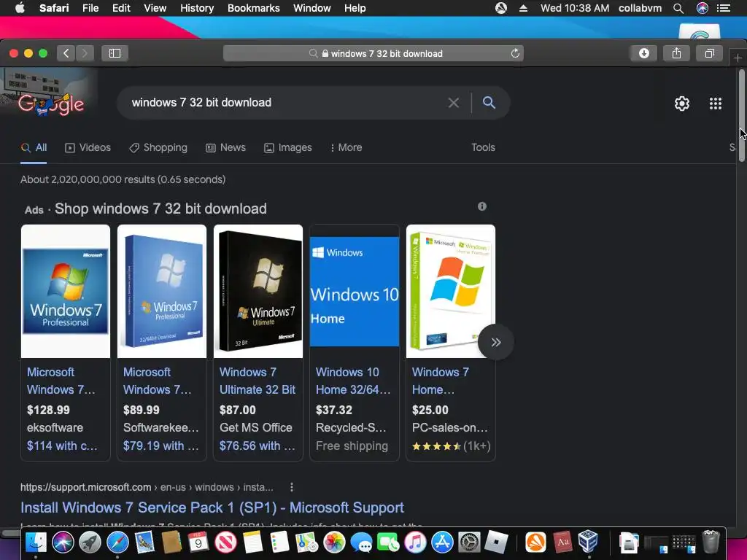The image size is (747, 560).
Task: Reload the page with the refresh icon
Action: [x=515, y=53]
